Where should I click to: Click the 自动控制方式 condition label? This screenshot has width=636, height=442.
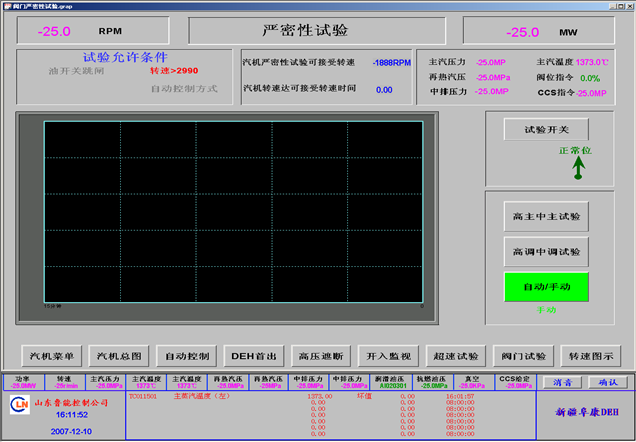tap(184, 88)
